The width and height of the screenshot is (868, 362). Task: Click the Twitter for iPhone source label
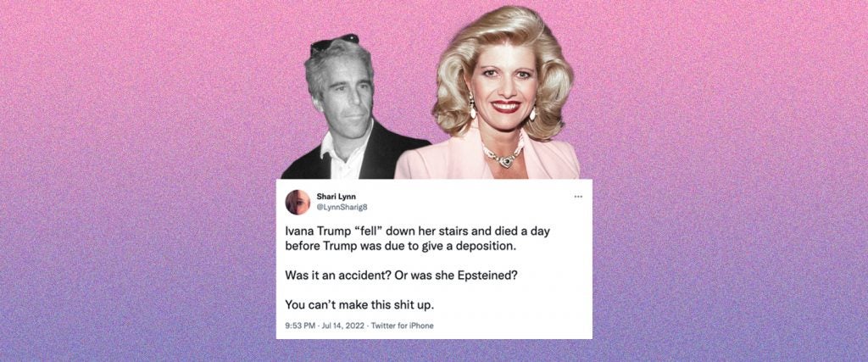point(402,326)
